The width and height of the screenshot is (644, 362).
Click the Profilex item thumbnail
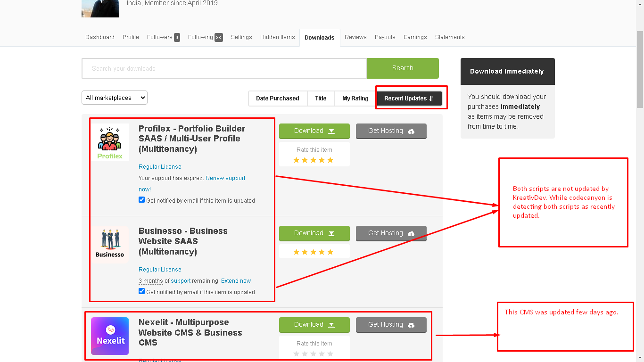(110, 142)
